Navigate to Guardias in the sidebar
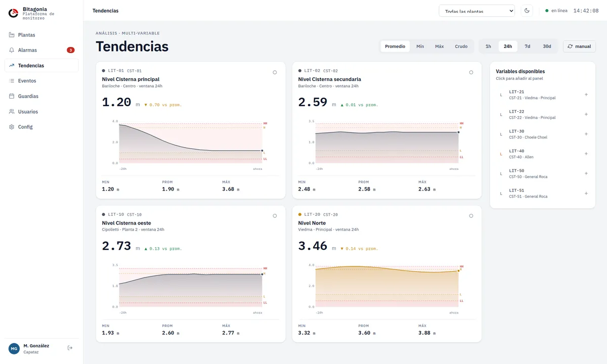607x364 pixels. 41,96
